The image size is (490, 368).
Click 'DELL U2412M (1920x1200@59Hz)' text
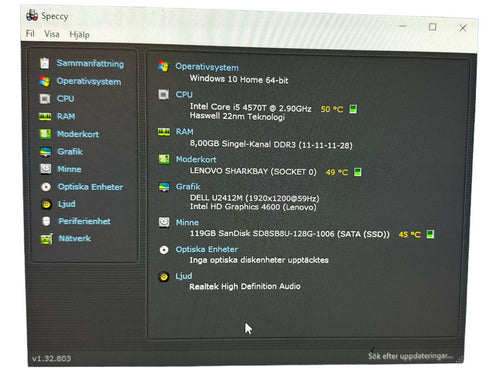[x=254, y=198]
